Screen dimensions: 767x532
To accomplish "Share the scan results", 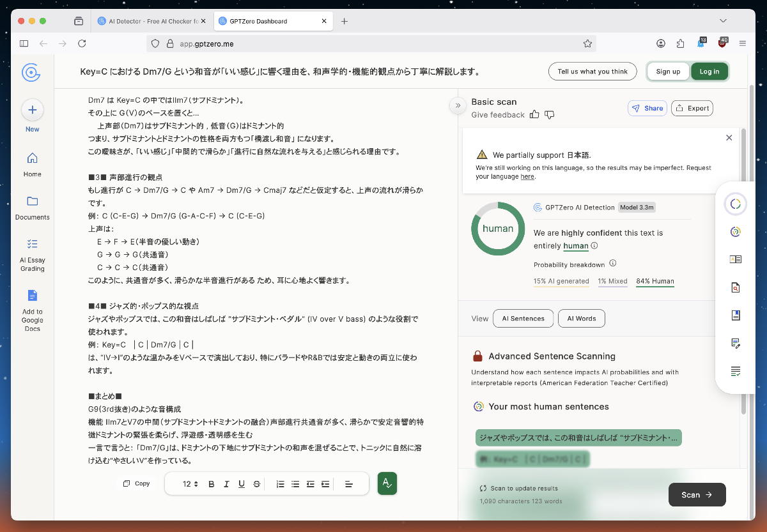I will pyautogui.click(x=647, y=108).
